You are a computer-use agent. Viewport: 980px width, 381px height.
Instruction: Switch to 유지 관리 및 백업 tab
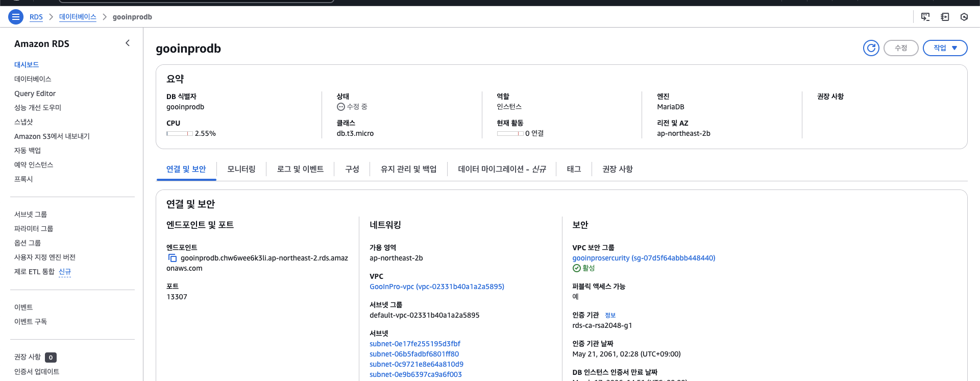click(x=408, y=169)
